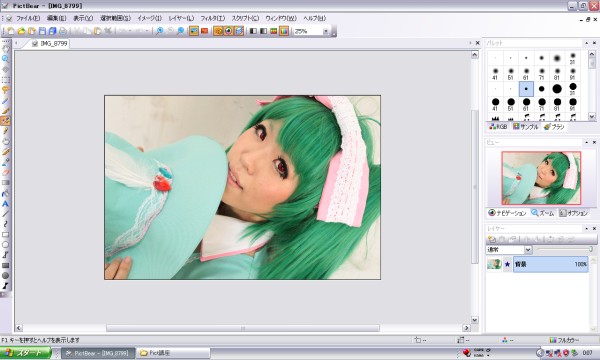Switch to the ブラシ palette tab

pos(554,127)
